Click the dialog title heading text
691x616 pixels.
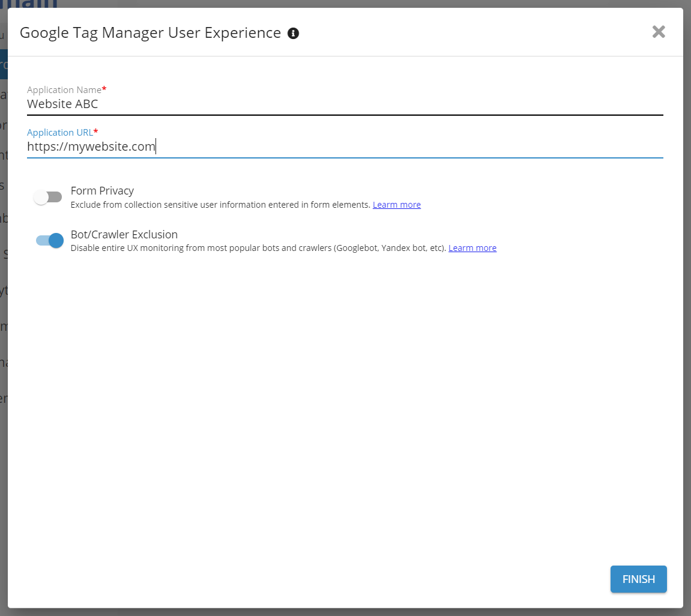point(150,32)
